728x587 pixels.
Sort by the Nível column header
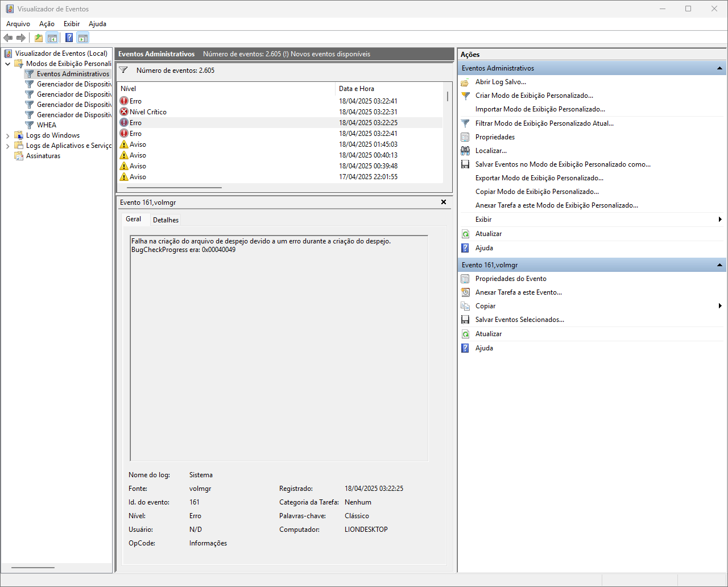tap(226, 89)
